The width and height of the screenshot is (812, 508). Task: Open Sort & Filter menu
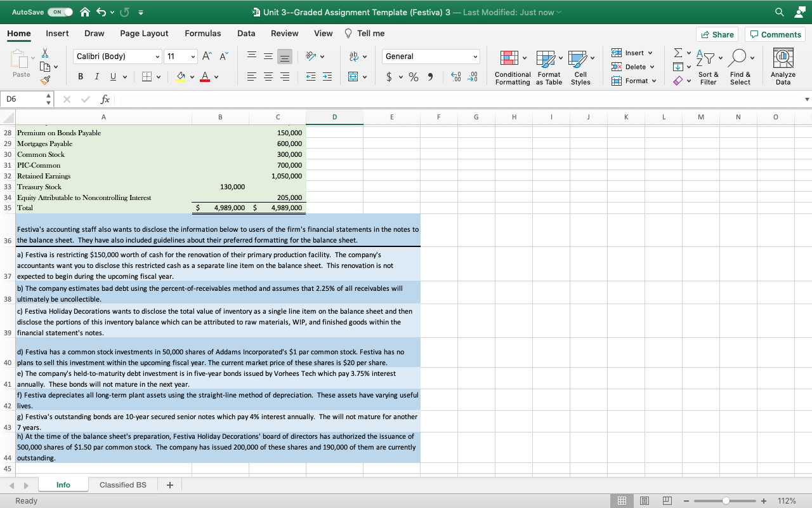click(708, 68)
